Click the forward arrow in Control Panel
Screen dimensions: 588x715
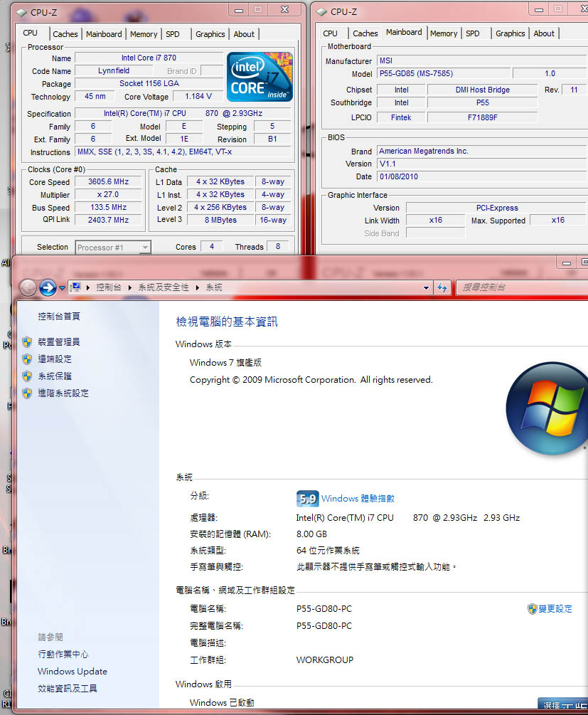coord(48,287)
